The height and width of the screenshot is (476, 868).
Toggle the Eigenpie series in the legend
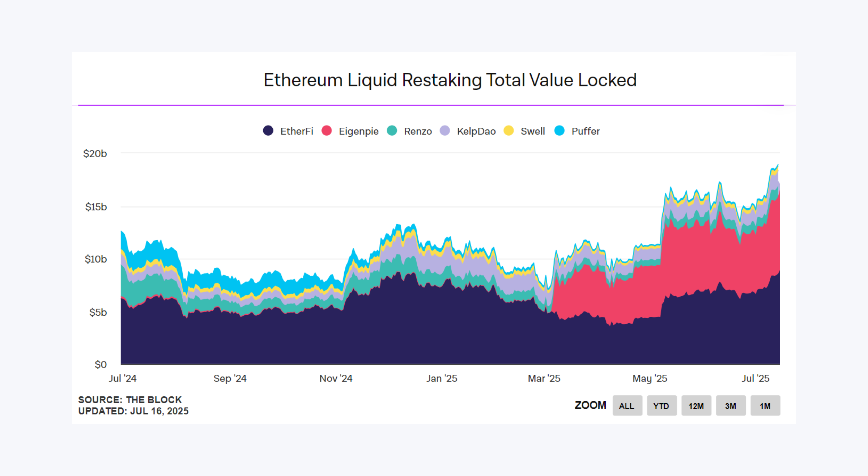click(350, 131)
